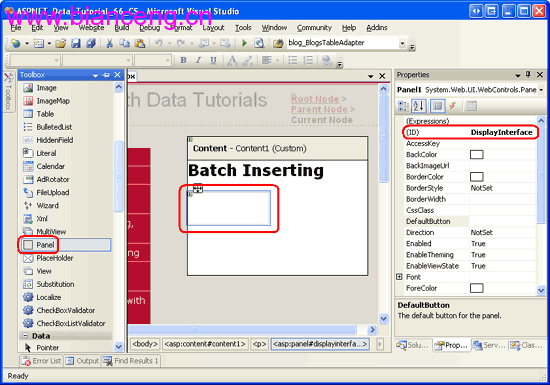Open the Toolbox window position dropdown arrow
This screenshot has width=550, height=385.
pos(95,75)
